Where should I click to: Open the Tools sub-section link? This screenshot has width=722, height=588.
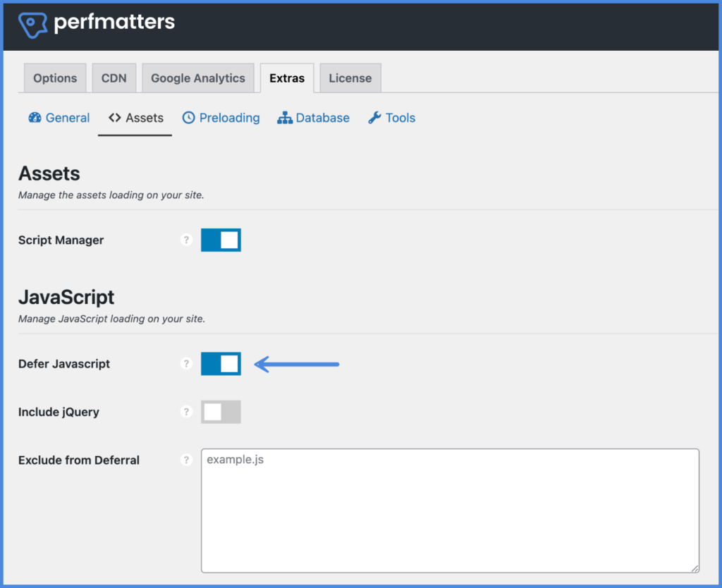point(391,118)
